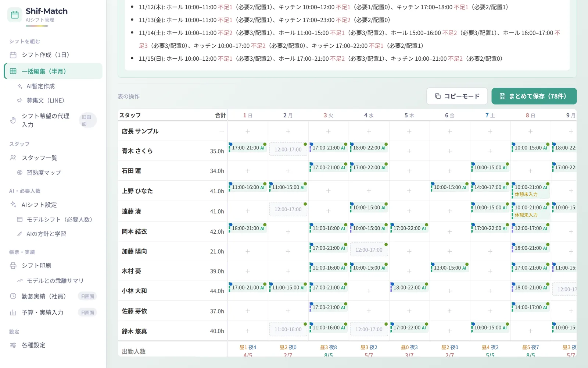Click まとめて保存（78件）to save all

(x=534, y=96)
